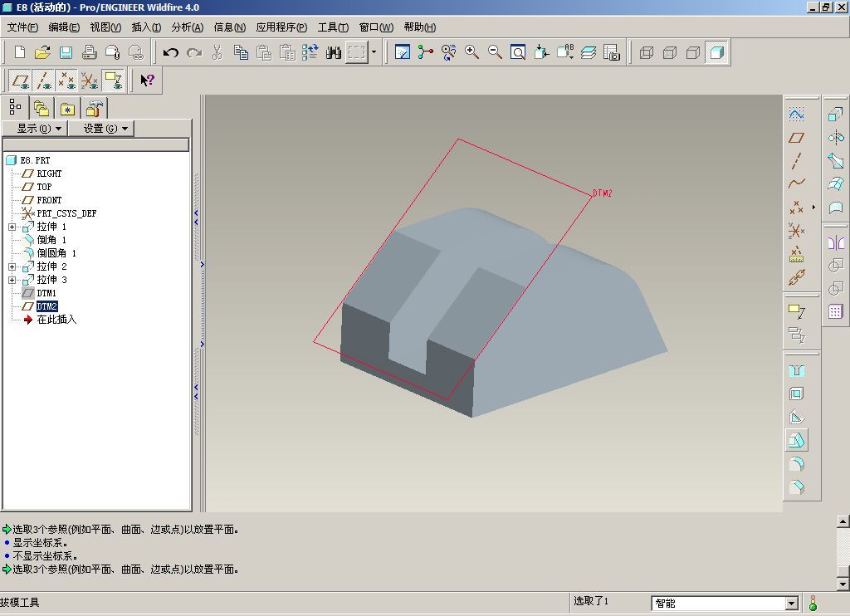This screenshot has width=850, height=616.
Task: Toggle datum axes display
Action: pyautogui.click(x=43, y=81)
